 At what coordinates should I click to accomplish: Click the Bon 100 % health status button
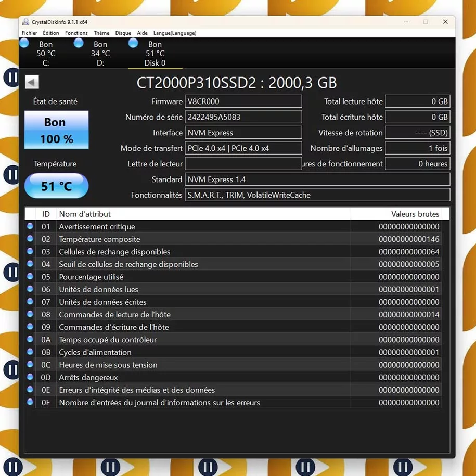pos(57,130)
